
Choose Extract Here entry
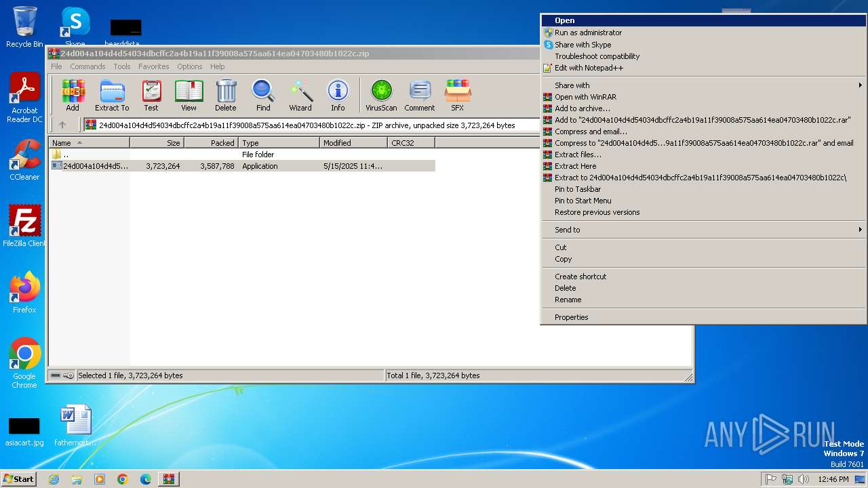[x=704, y=166]
